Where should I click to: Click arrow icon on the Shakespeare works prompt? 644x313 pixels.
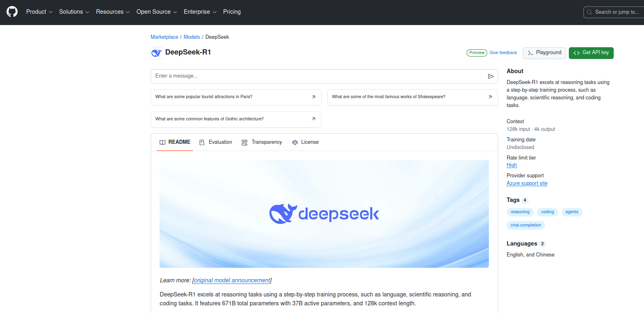[490, 97]
